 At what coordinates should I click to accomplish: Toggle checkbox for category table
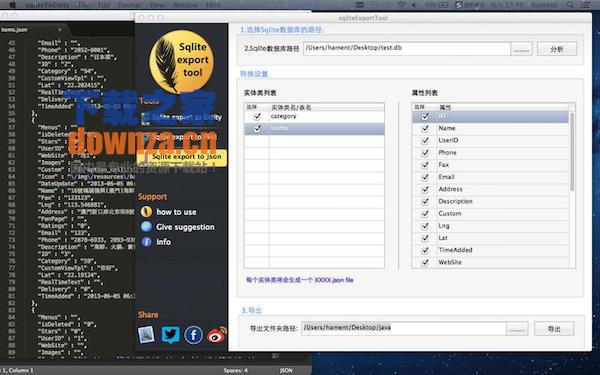(257, 116)
